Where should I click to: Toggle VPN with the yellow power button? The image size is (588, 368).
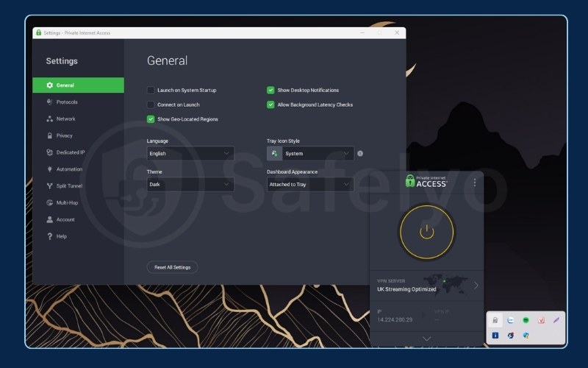426,232
